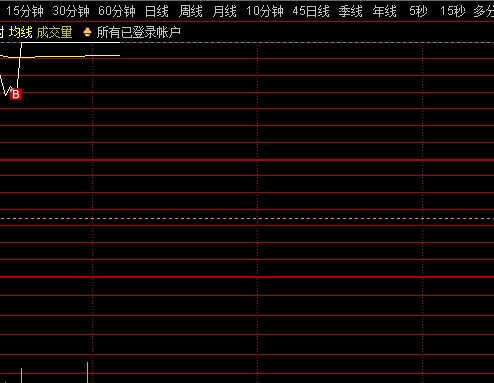Switch to the 15秒 period tab
494x383 pixels.
[x=453, y=11]
